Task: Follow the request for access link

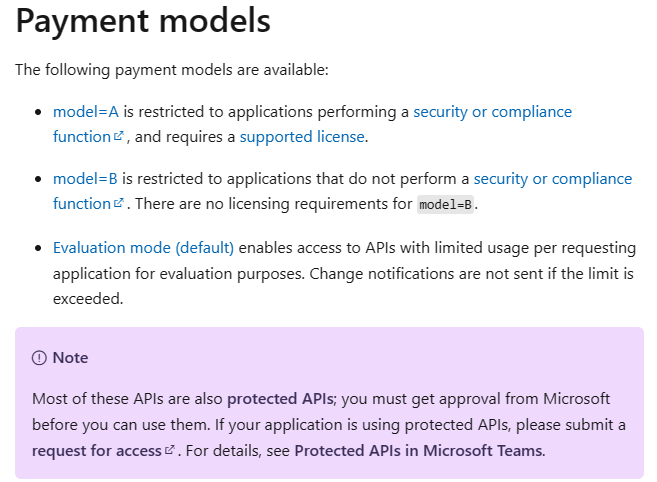Action: [x=97, y=451]
